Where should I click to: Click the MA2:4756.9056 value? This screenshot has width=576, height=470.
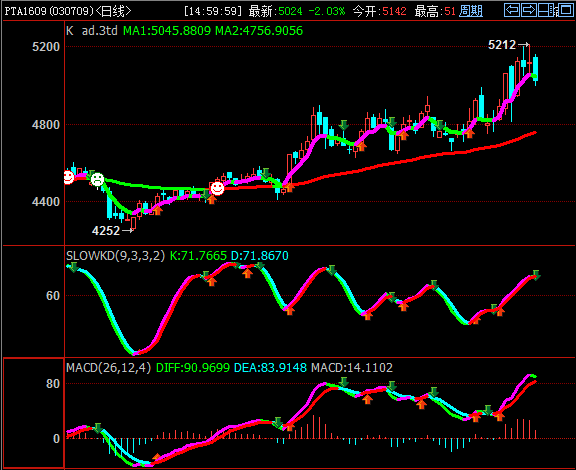tap(259, 31)
